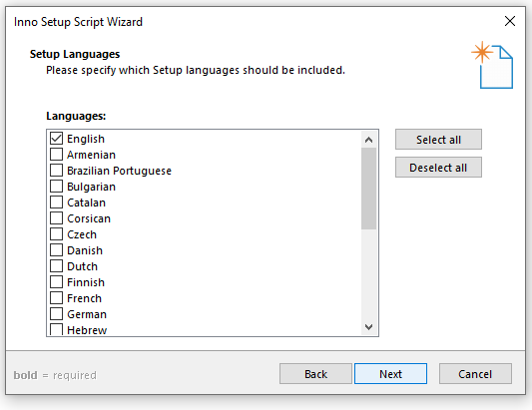
Task: Click the Select all button
Action: point(438,140)
